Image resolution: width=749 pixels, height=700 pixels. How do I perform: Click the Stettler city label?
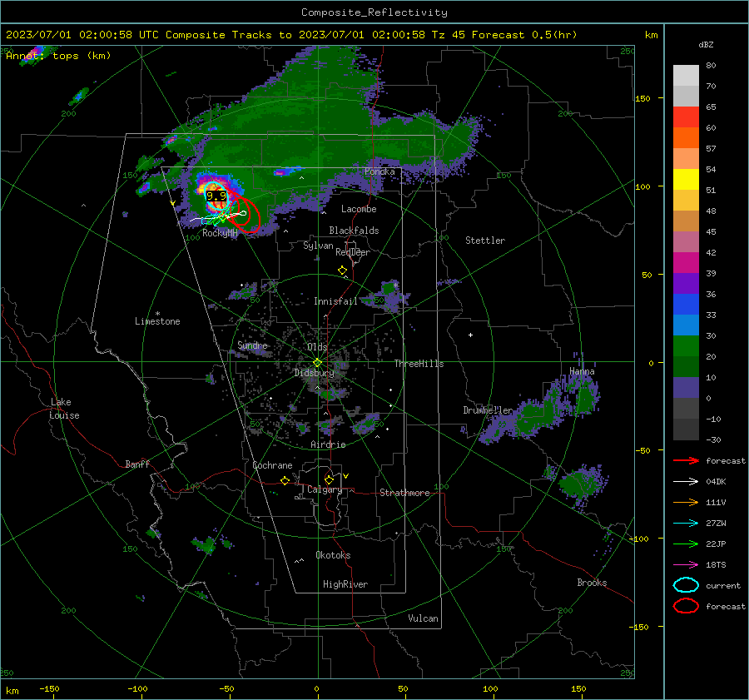485,241
